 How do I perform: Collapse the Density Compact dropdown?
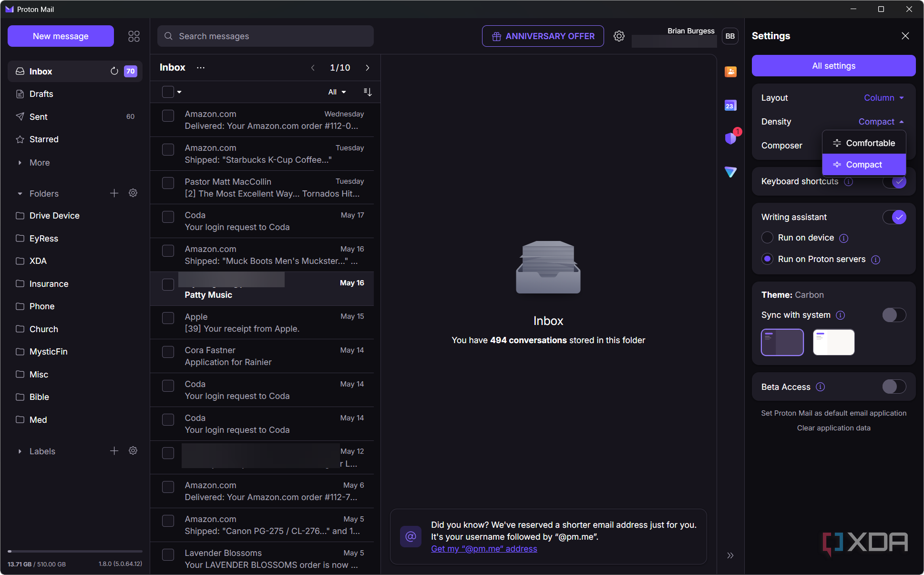(882, 122)
